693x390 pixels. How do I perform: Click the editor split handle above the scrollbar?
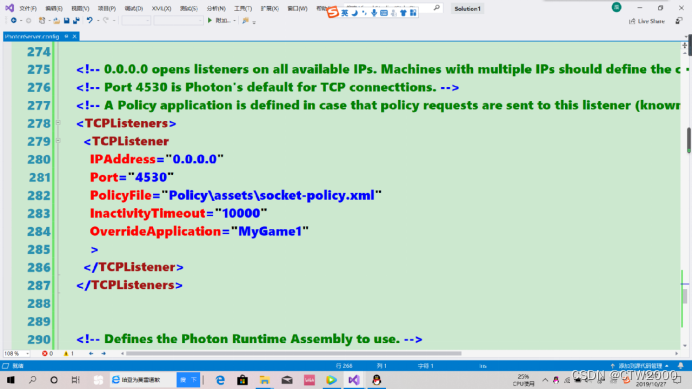685,45
